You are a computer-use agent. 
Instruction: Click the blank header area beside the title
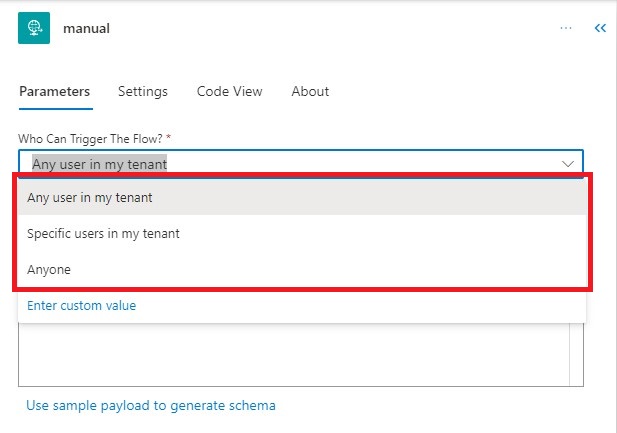(330, 28)
